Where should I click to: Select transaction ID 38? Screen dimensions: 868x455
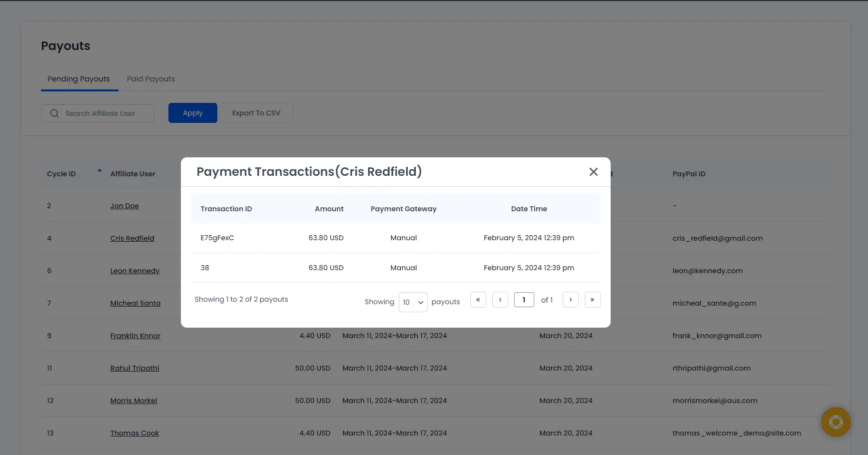point(205,268)
